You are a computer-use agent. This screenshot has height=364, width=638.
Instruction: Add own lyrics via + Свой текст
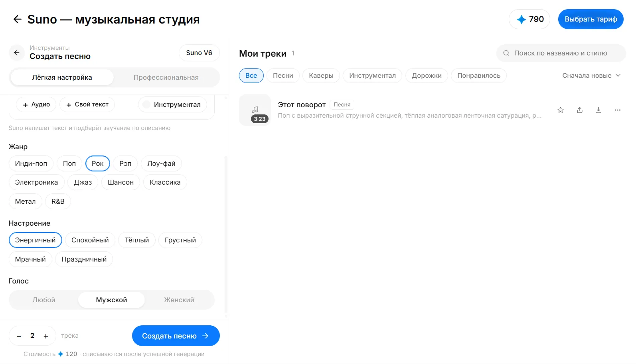[x=87, y=104]
